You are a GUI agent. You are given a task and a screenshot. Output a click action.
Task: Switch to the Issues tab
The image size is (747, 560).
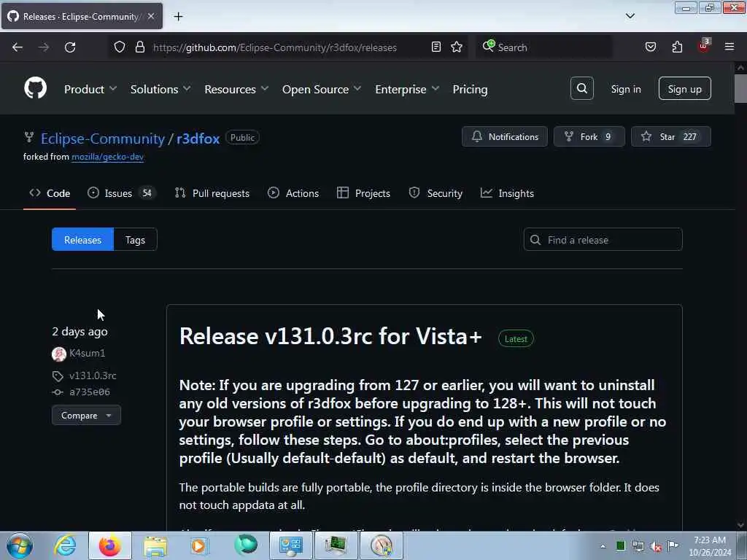(121, 193)
